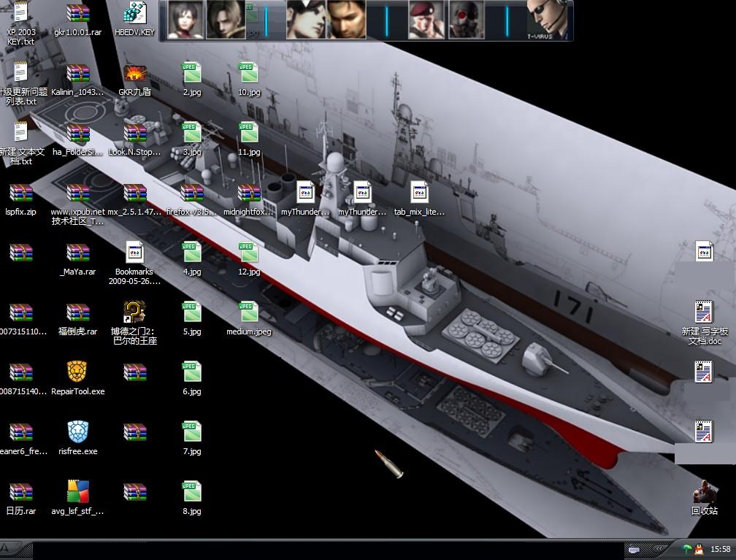Image resolution: width=736 pixels, height=560 pixels.
Task: Click the blond-haired man portrait in the dock
Action: (226, 20)
